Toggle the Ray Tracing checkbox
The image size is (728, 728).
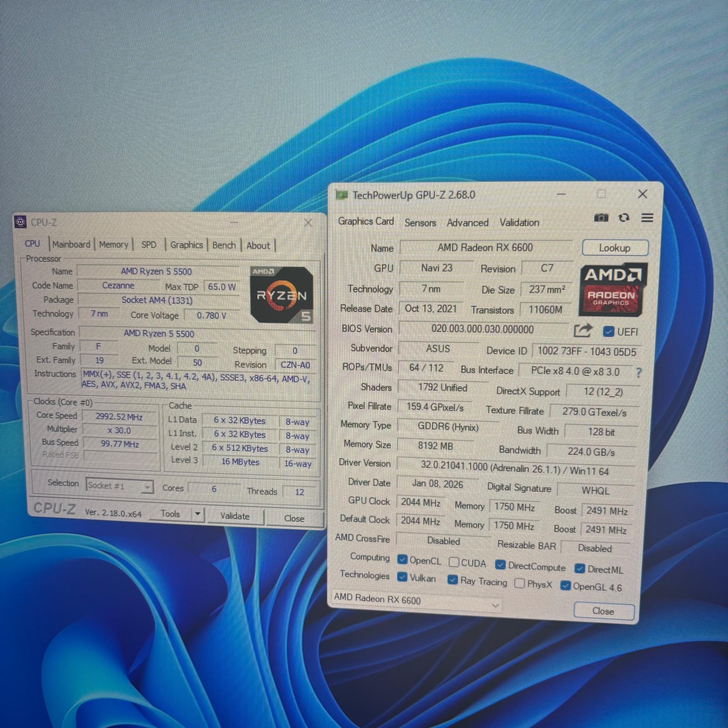(453, 579)
